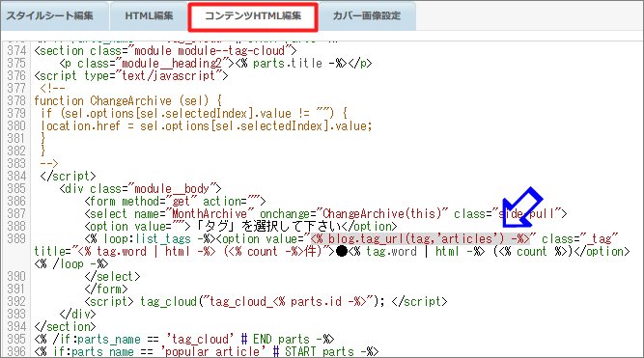Image resolution: width=644 pixels, height=358 pixels.
Task: Click the option 「タグ」を選択して下さい line
Action: pyautogui.click(x=240, y=226)
